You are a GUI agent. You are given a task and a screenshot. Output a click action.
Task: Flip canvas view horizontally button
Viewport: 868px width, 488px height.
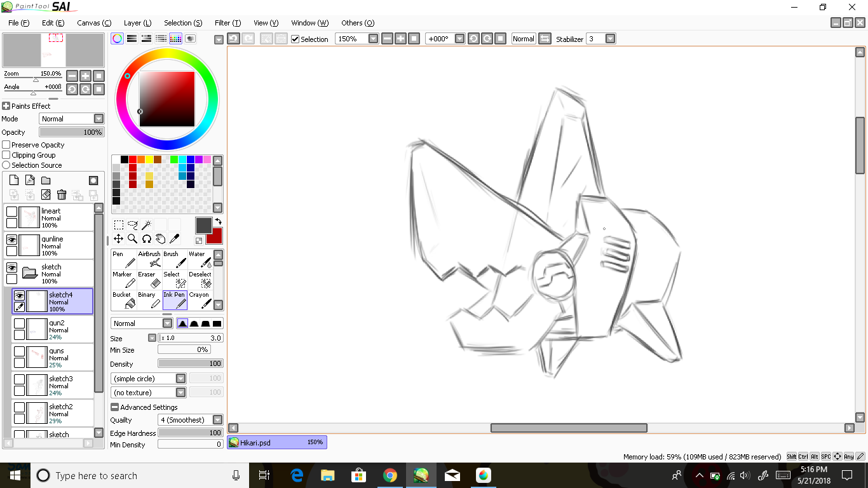click(x=545, y=39)
